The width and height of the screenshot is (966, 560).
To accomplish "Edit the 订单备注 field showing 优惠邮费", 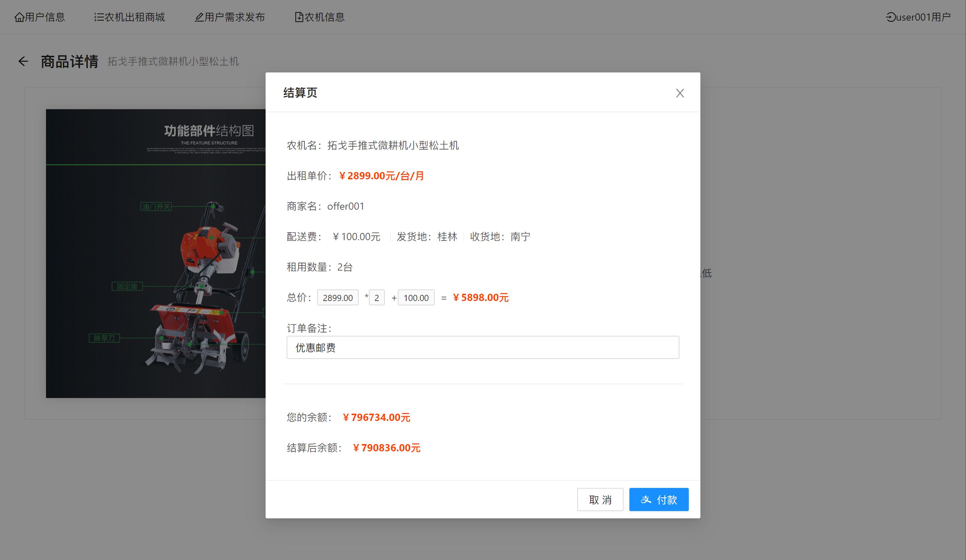I will (483, 347).
